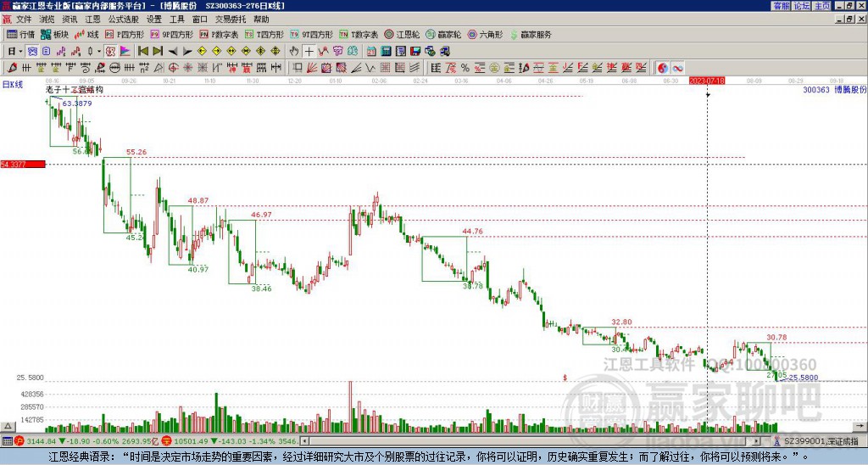Toggle the 权 price adjustment button
868x465 pixels.
click(110, 52)
